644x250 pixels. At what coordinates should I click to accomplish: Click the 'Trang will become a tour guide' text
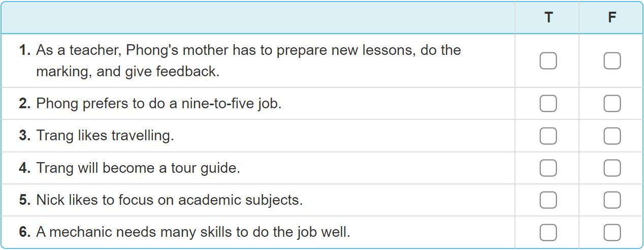[x=138, y=168]
